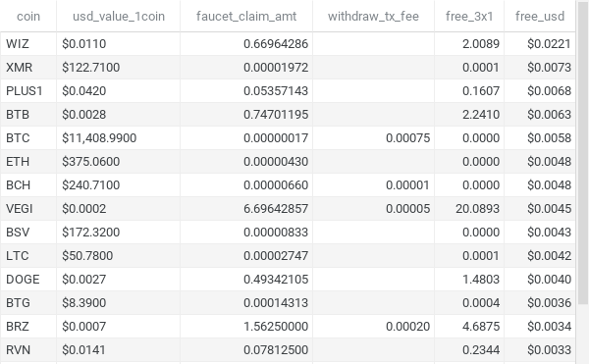Click the 0.00005 withdraw fee cell

point(373,209)
